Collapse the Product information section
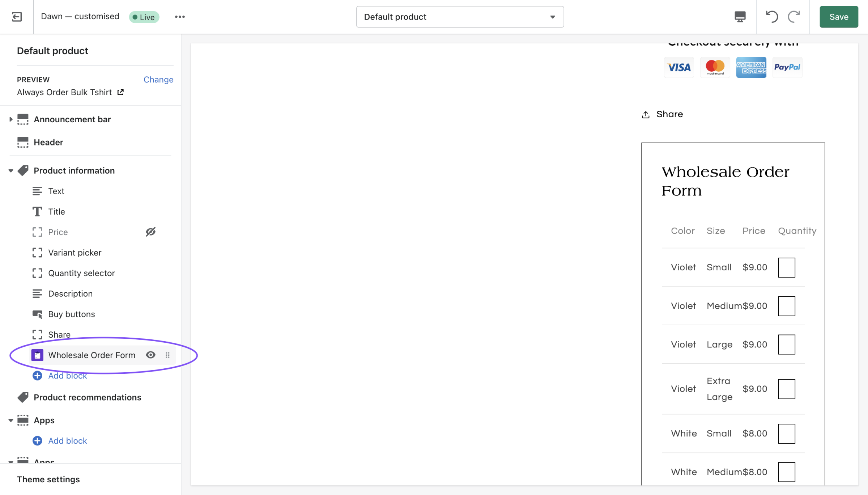This screenshot has height=495, width=868. pos(11,170)
